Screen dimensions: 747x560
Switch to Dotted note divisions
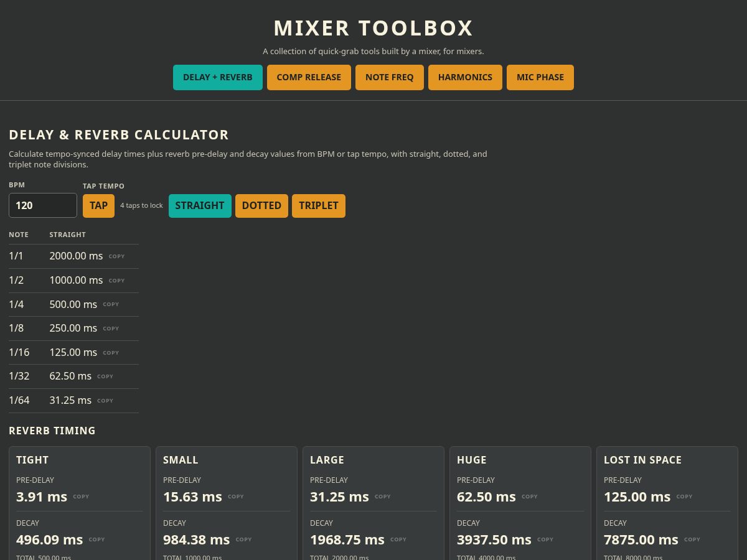point(261,205)
